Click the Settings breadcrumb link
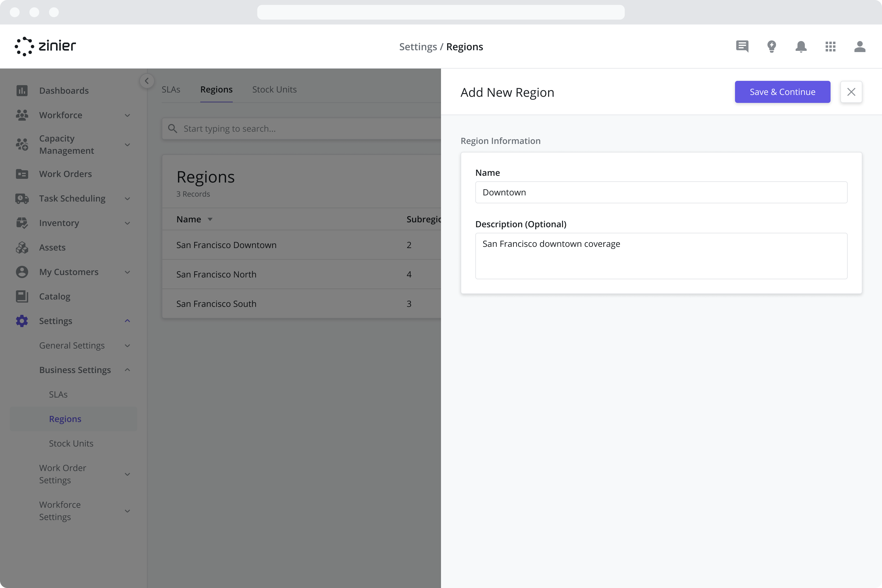The height and width of the screenshot is (588, 882). [418, 47]
